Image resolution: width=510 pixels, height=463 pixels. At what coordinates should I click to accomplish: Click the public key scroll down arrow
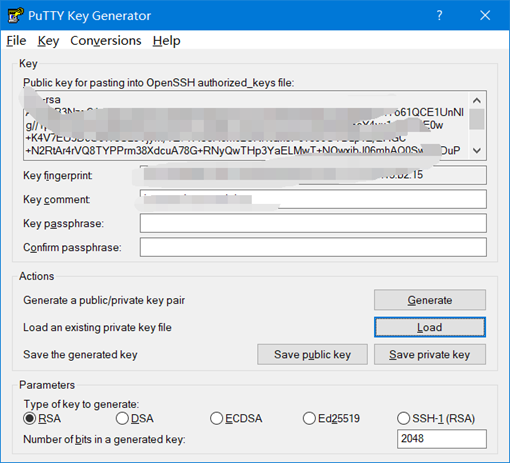click(x=477, y=150)
